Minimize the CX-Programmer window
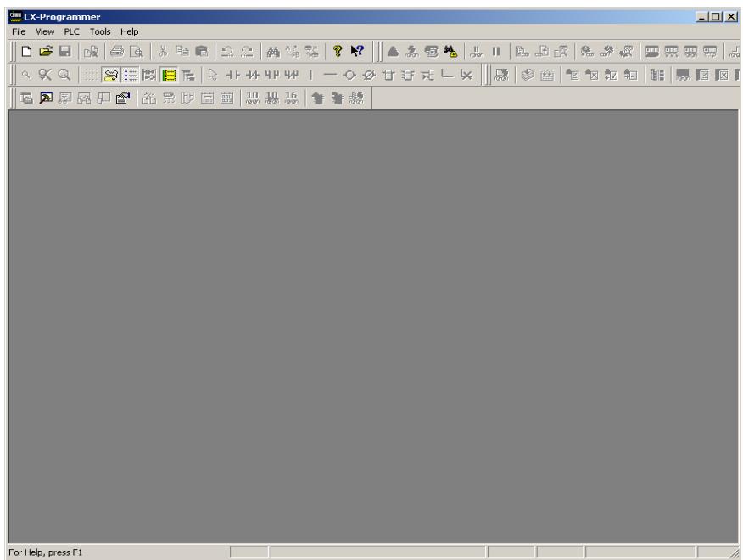 tap(702, 17)
